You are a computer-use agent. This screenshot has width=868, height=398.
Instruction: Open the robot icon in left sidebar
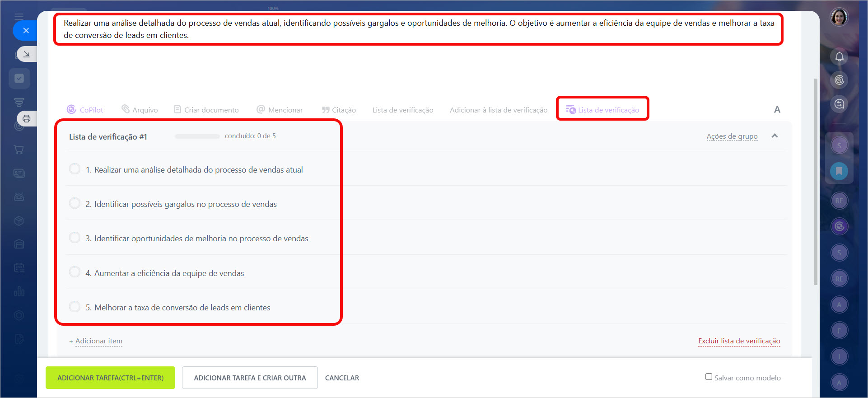pos(19,197)
